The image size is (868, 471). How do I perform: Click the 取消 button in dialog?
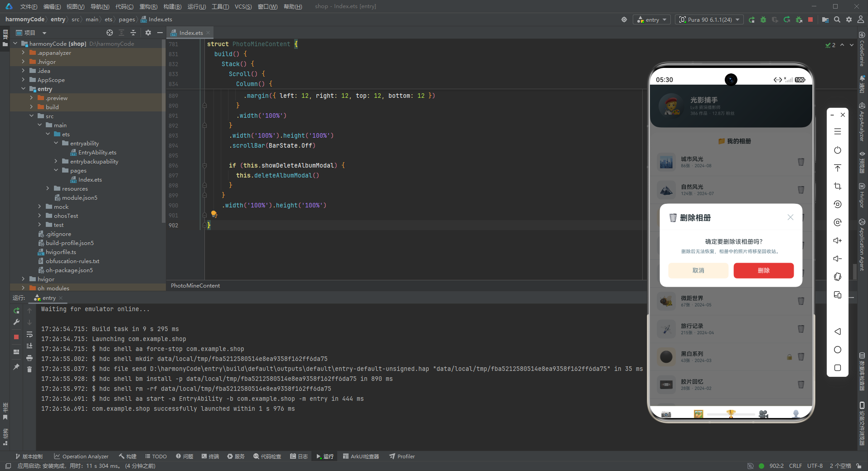pos(698,270)
